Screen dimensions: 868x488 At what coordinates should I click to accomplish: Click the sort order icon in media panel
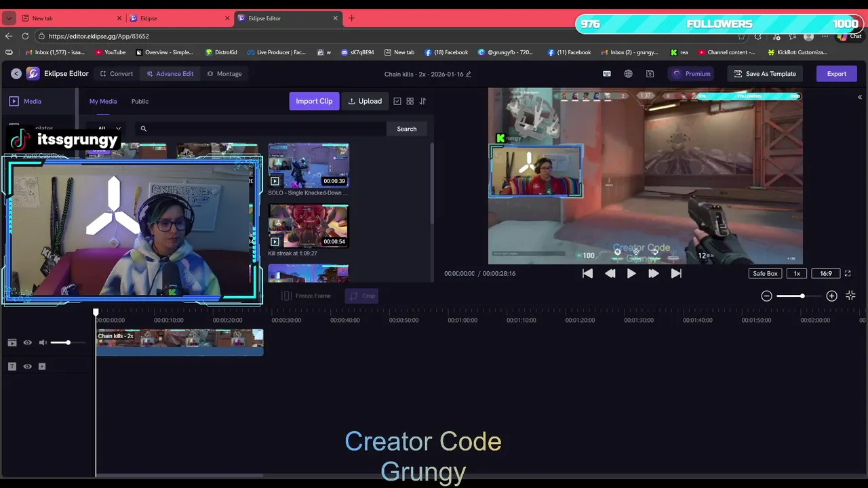point(422,101)
